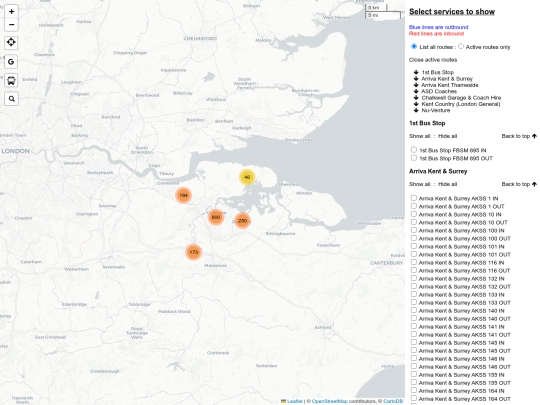Viewport: 540px width, 405px height.
Task: Check Arriva Kent & Surrey AKSS 145 IN
Action: (414, 342)
